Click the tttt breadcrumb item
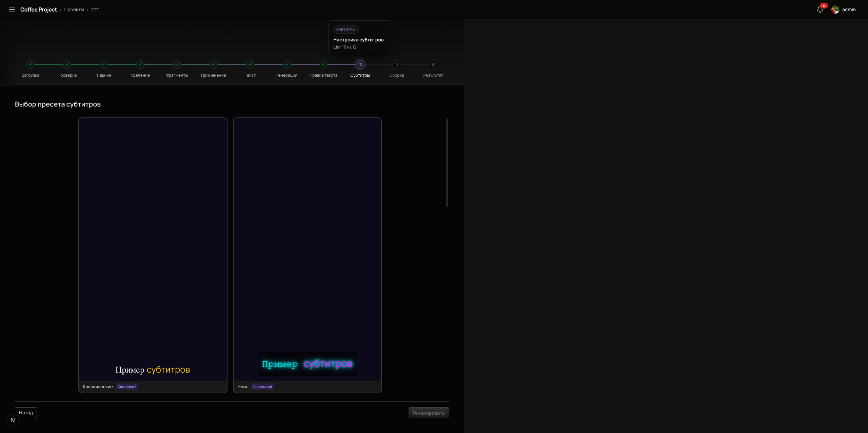Screen dimensions: 868x433 pyautogui.click(x=95, y=10)
